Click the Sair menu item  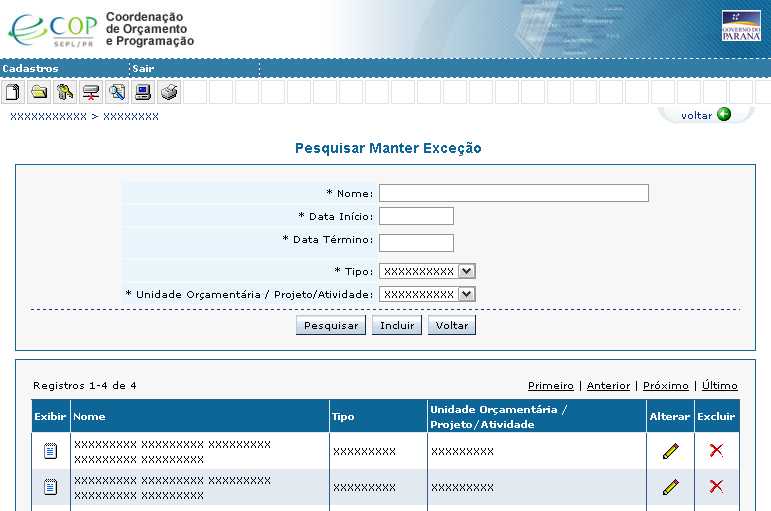pyautogui.click(x=143, y=69)
